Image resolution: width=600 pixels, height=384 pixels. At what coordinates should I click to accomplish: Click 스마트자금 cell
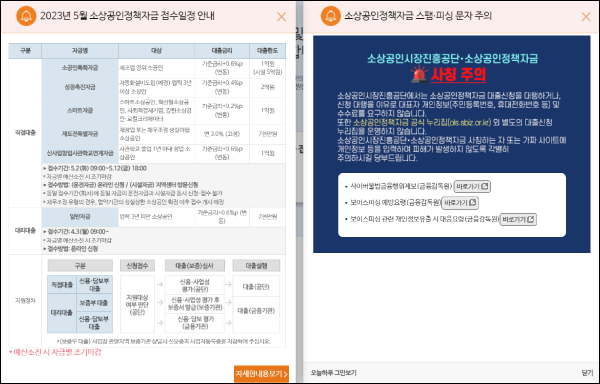point(80,111)
